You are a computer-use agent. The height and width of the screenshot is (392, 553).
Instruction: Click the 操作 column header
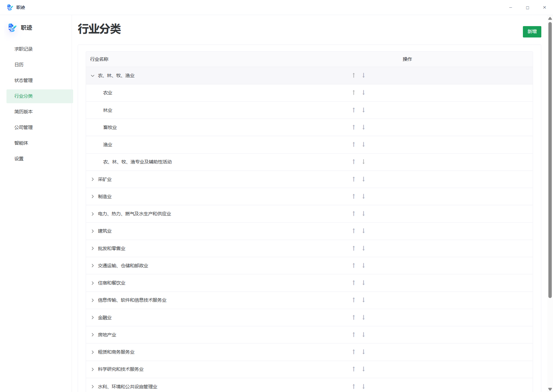pyautogui.click(x=407, y=59)
